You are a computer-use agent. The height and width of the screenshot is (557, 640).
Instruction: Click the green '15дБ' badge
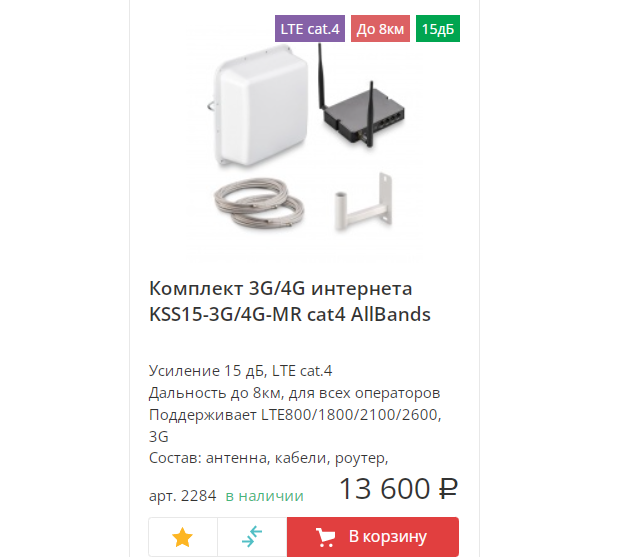pos(438,29)
